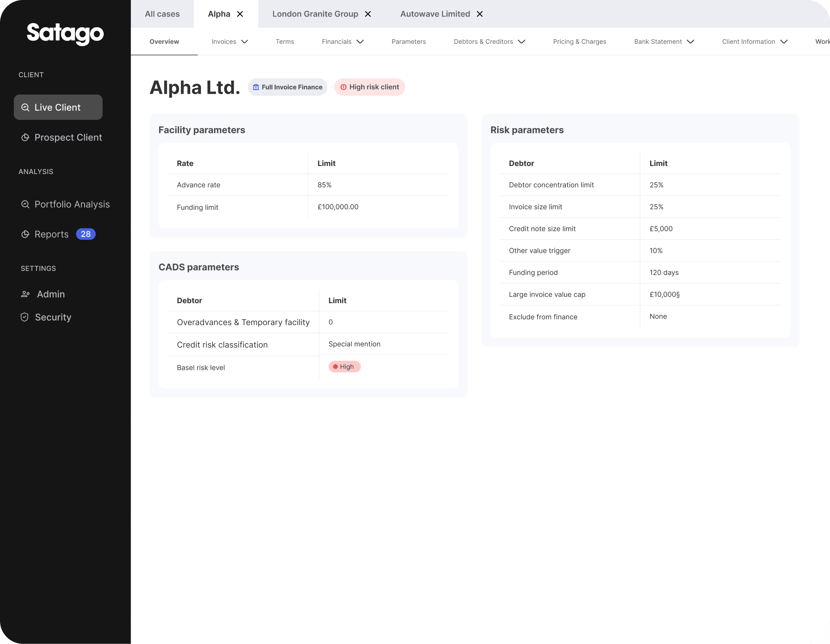Click the Satago logo
Viewport: 830px width, 644px height.
(65, 33)
